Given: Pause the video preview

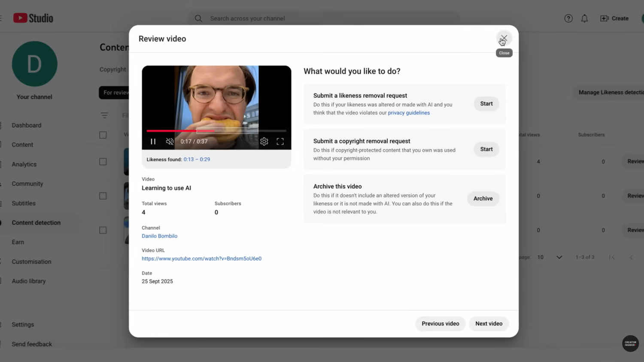Looking at the screenshot, I should (153, 142).
